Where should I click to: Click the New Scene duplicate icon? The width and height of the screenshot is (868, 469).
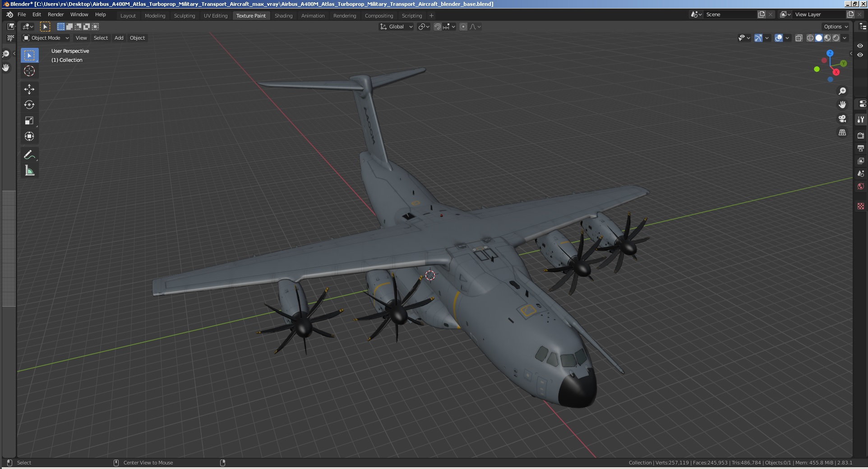tap(762, 14)
